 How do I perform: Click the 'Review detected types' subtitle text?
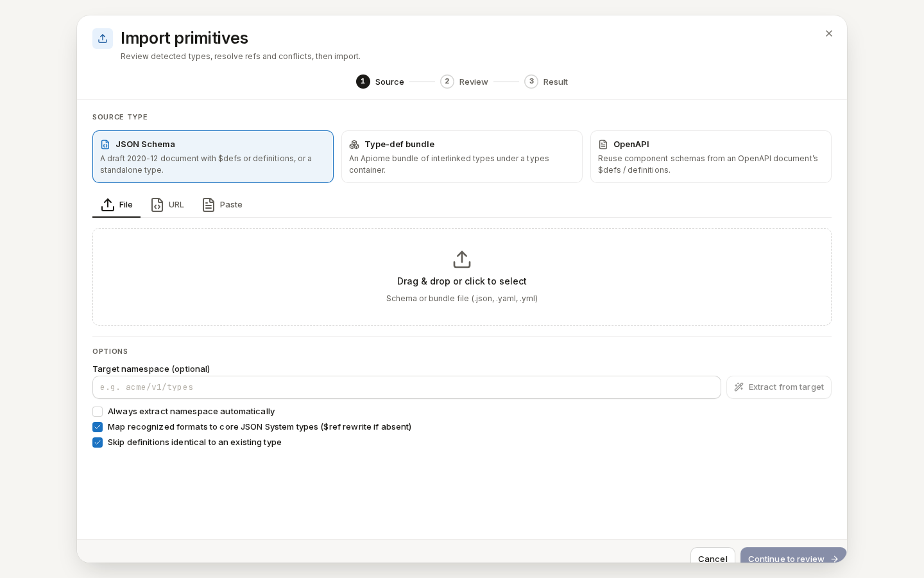(241, 57)
